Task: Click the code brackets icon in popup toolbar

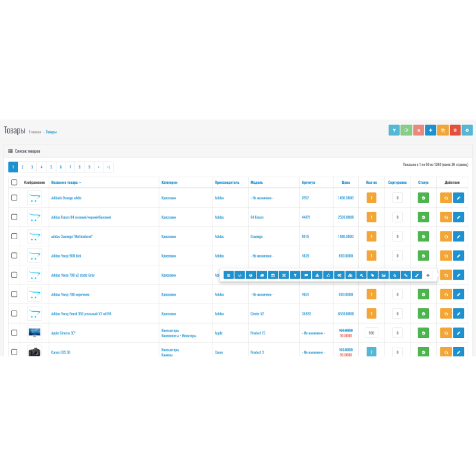Action: tap(239, 275)
